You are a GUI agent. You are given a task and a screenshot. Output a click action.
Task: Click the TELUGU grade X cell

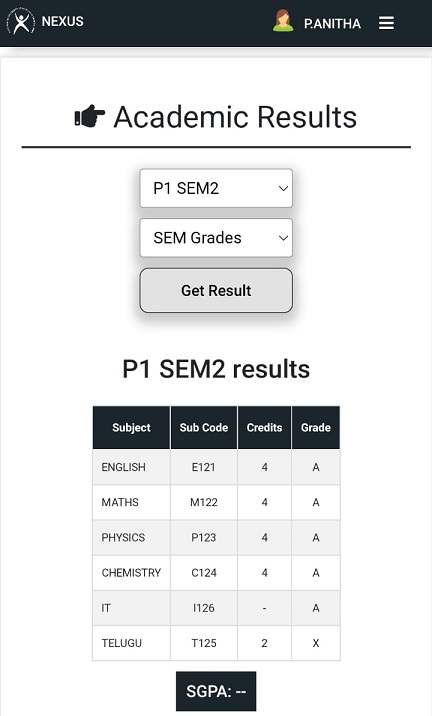[x=316, y=643]
